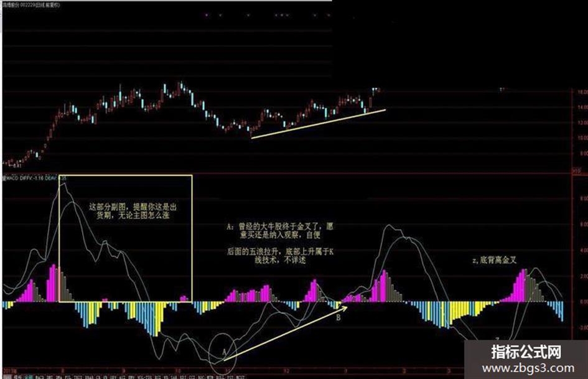Screen dimensions: 588x379
Task: Click the 10.00 price axis label
Action: pyautogui.click(x=582, y=138)
